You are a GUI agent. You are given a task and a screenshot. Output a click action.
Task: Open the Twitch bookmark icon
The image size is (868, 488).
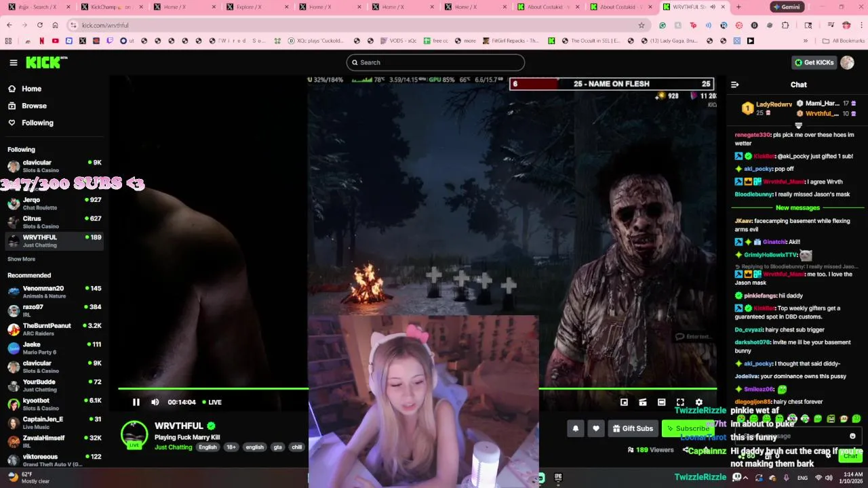[x=110, y=41]
